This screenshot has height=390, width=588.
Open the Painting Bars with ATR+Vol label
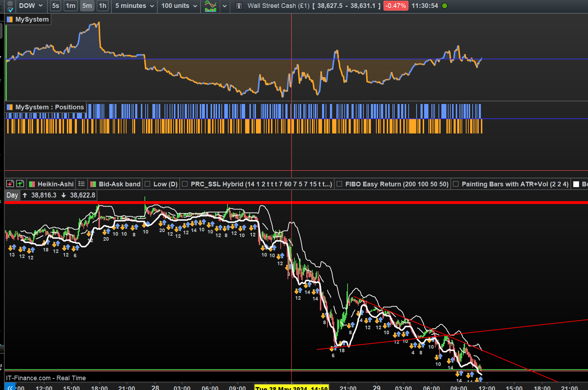pyautogui.click(x=515, y=184)
